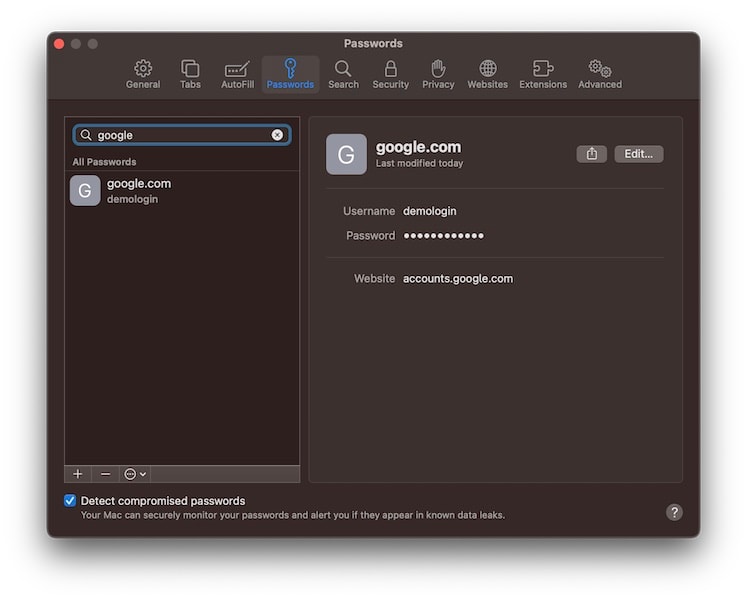Open the Search preferences pane

coord(343,74)
